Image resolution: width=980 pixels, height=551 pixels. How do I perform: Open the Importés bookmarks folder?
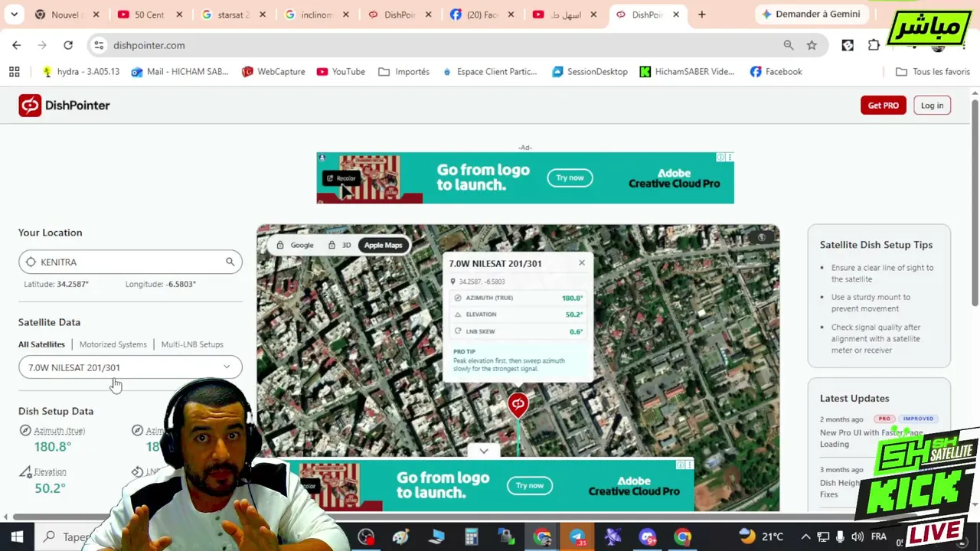403,71
